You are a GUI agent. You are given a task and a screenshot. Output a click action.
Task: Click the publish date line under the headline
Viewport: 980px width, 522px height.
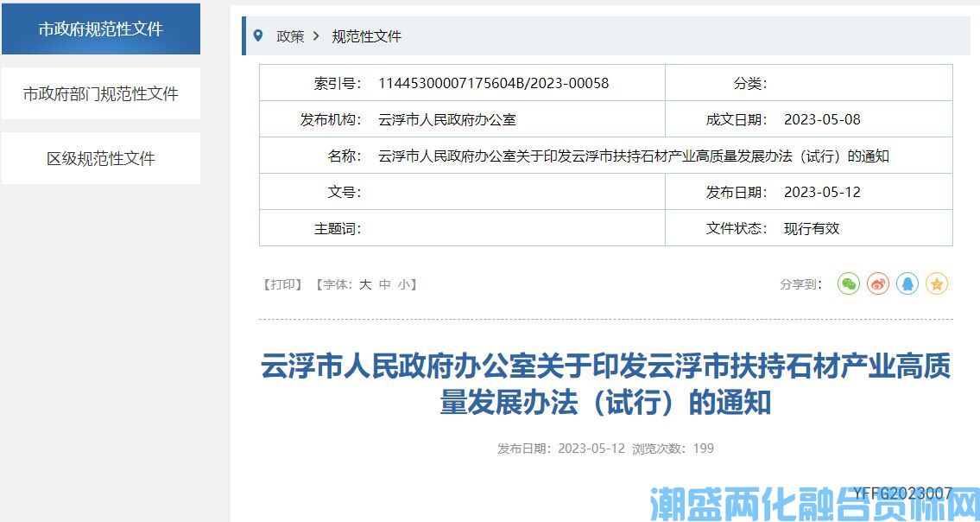561,449
